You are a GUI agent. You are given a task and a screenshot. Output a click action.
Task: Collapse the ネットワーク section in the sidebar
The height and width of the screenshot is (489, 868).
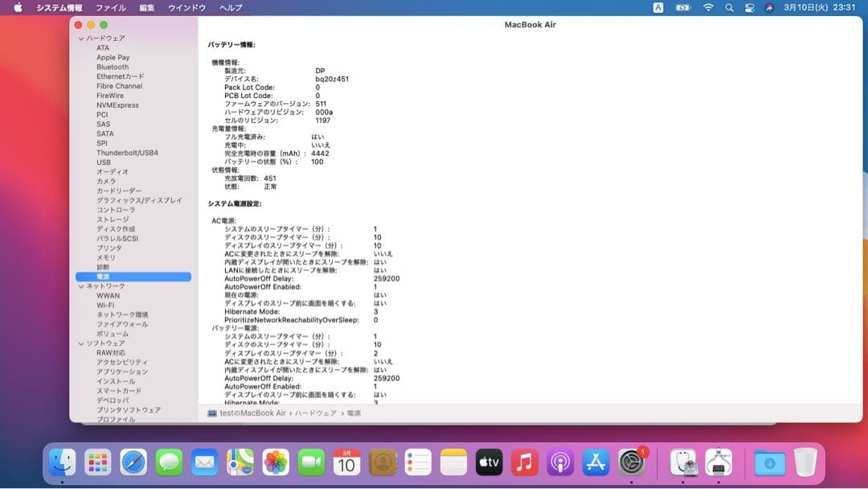point(80,286)
